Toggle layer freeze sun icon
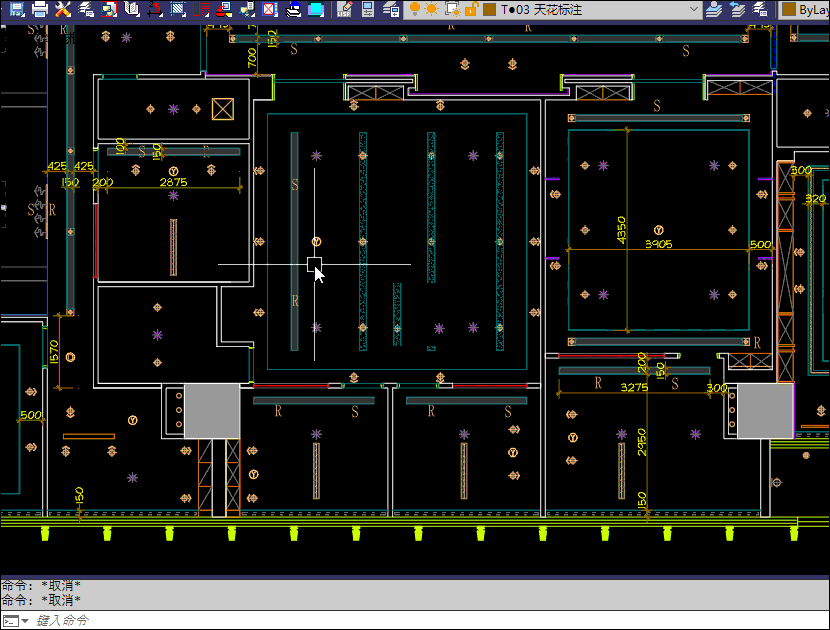Image resolution: width=830 pixels, height=630 pixels. [x=432, y=10]
